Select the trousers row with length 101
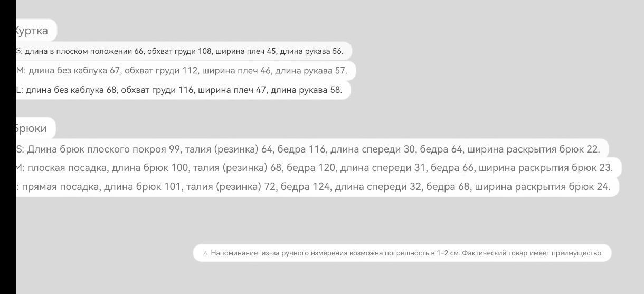 (x=317, y=186)
